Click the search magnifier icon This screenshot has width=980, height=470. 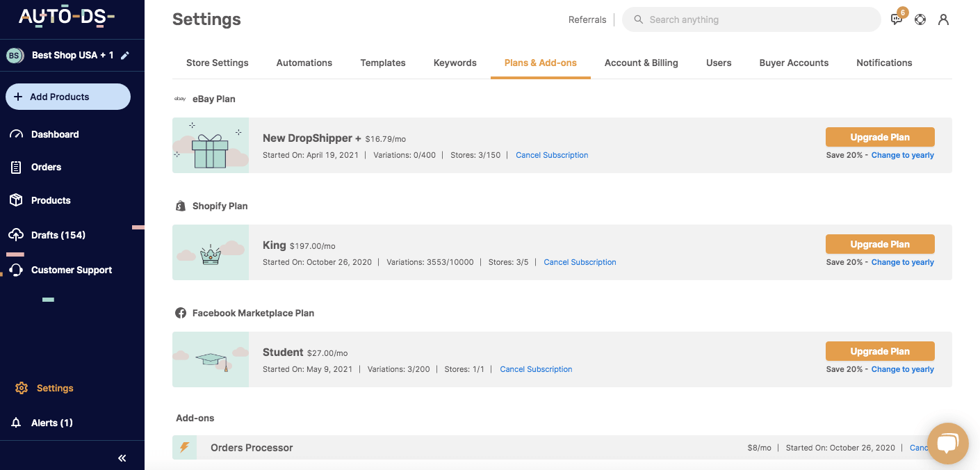(638, 19)
